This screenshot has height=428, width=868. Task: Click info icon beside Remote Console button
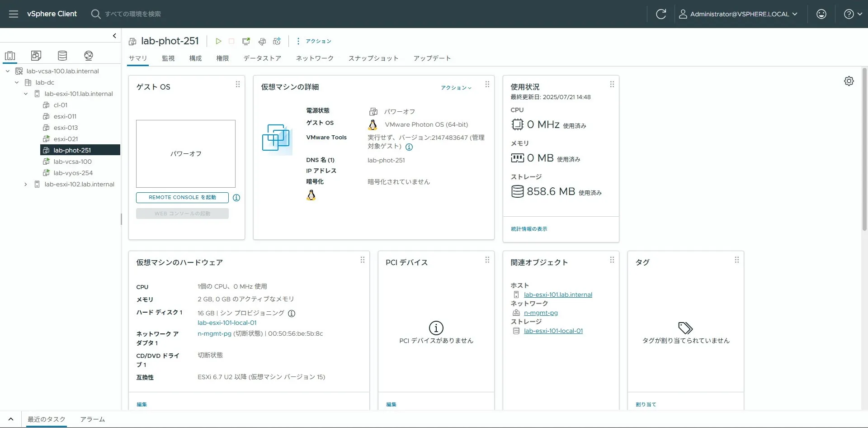click(236, 198)
